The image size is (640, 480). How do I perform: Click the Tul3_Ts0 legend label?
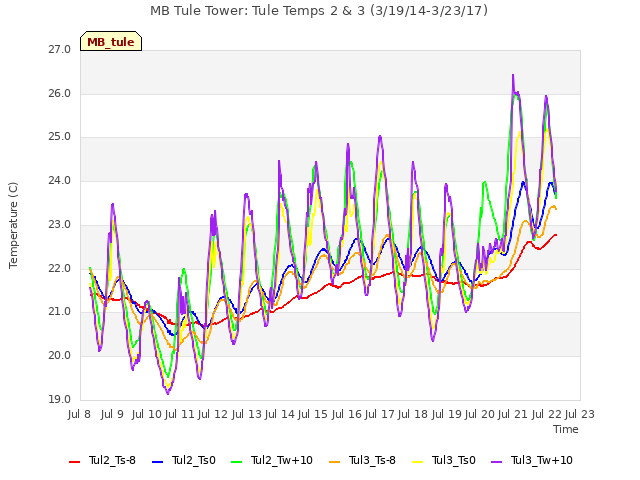click(454, 460)
